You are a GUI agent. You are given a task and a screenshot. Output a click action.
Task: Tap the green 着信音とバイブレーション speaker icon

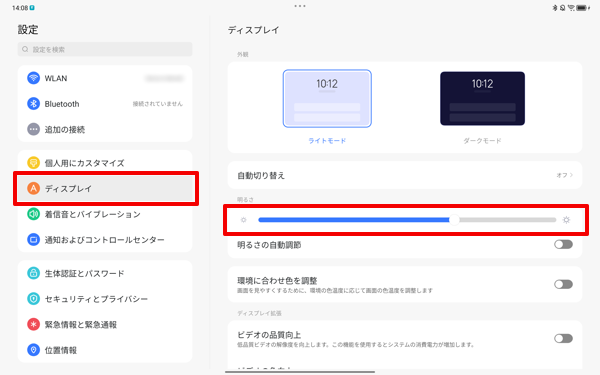(x=33, y=214)
